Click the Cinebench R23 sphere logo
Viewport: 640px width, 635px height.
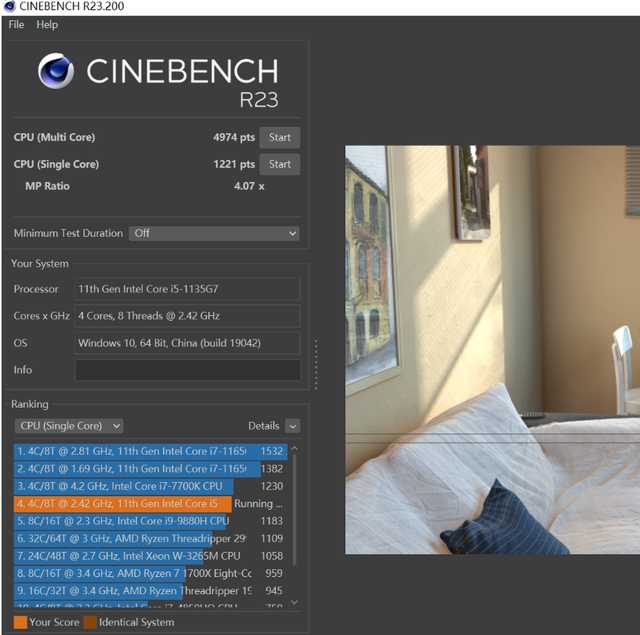click(x=56, y=72)
